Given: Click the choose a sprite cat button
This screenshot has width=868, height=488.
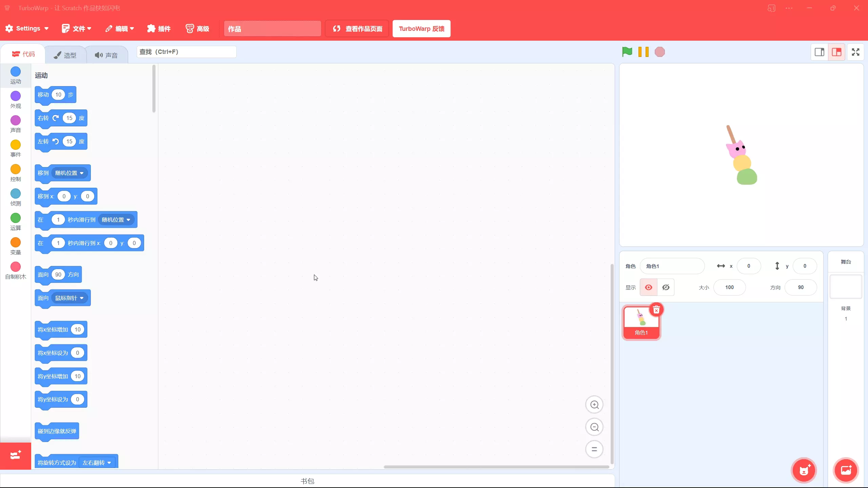Looking at the screenshot, I should click(804, 470).
